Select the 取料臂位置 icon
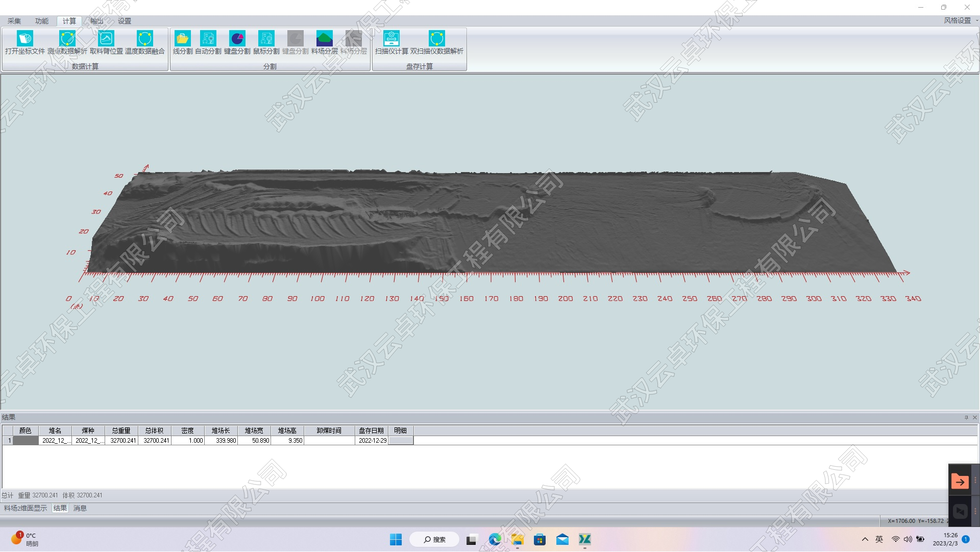The width and height of the screenshot is (980, 552). click(106, 43)
